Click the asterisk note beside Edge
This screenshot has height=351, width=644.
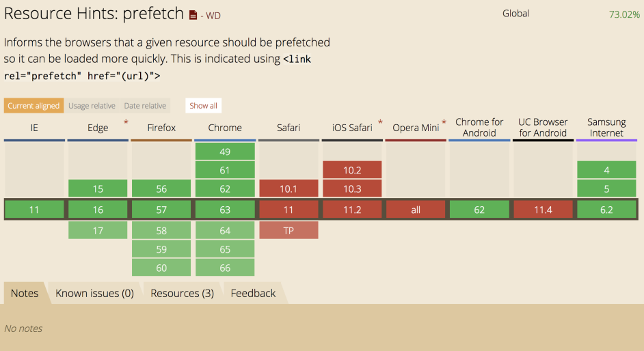tap(126, 122)
